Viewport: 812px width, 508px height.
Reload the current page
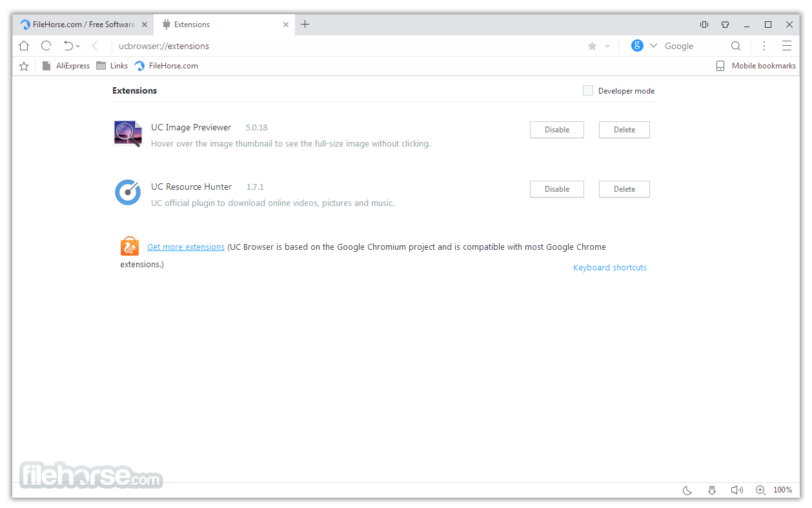pyautogui.click(x=46, y=46)
